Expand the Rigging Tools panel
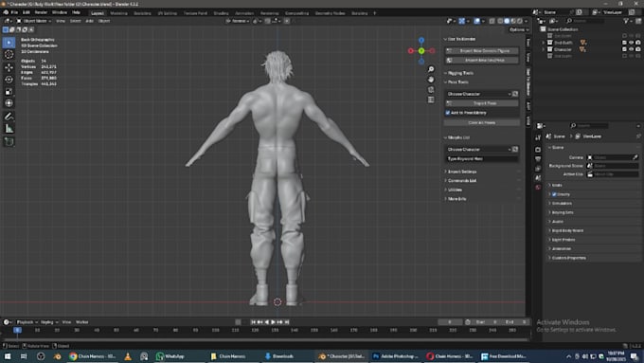This screenshot has width=644, height=363. (460, 73)
